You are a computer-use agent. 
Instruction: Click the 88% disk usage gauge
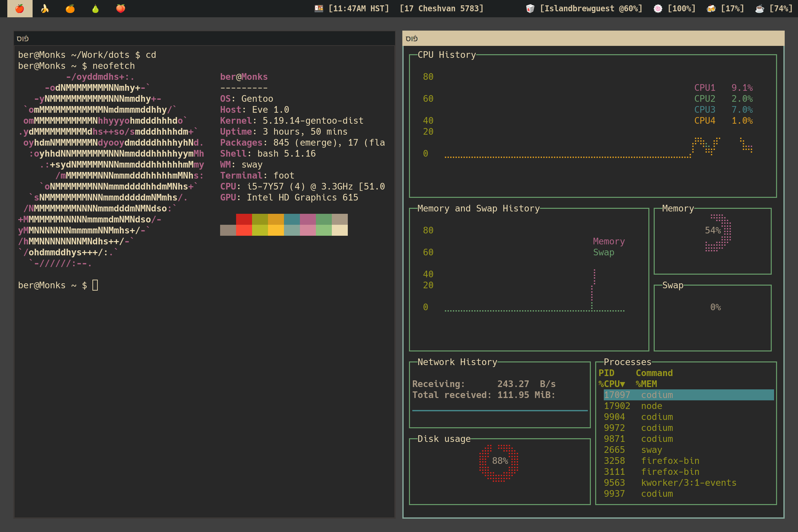point(499,463)
